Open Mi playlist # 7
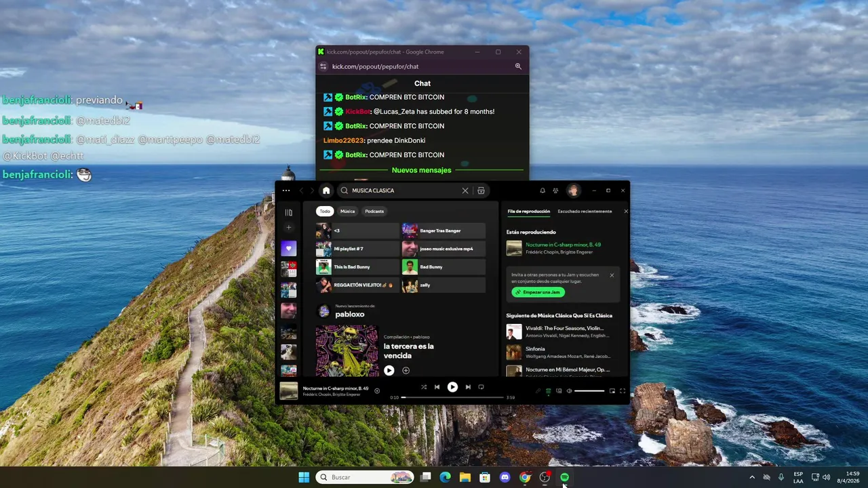Image resolution: width=868 pixels, height=488 pixels. point(357,249)
